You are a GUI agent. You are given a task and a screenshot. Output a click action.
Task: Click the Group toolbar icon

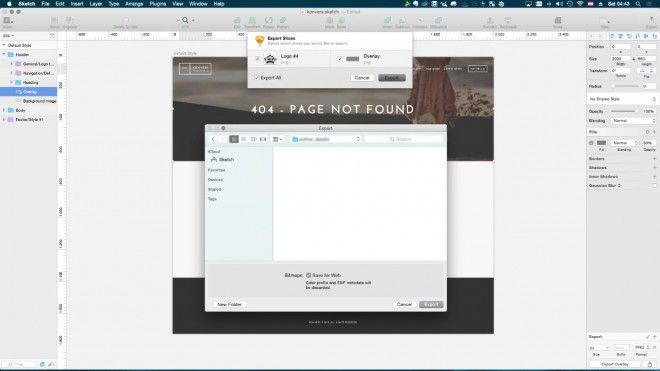(x=54, y=20)
